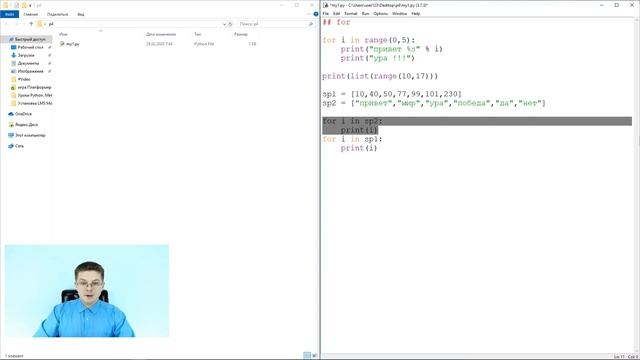The height and width of the screenshot is (360, 640).
Task: Maximize the IDLE editor window
Action: coord(616,5)
